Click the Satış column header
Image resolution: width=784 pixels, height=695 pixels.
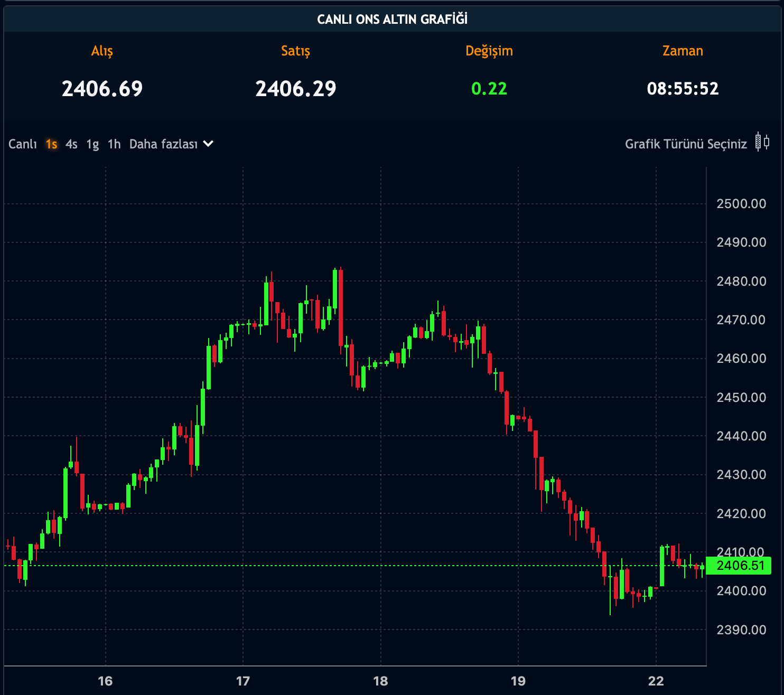[296, 51]
